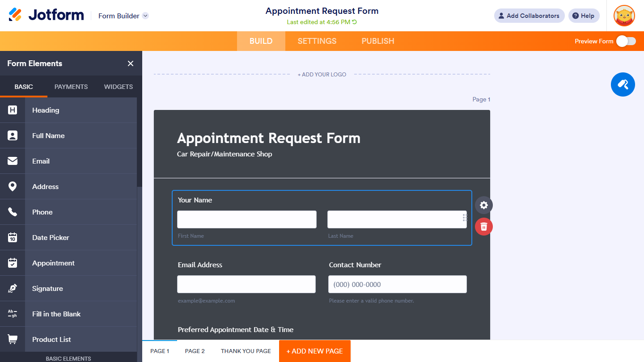Switch to the Payments tab
Viewport: 644px width, 362px height.
(71, 87)
